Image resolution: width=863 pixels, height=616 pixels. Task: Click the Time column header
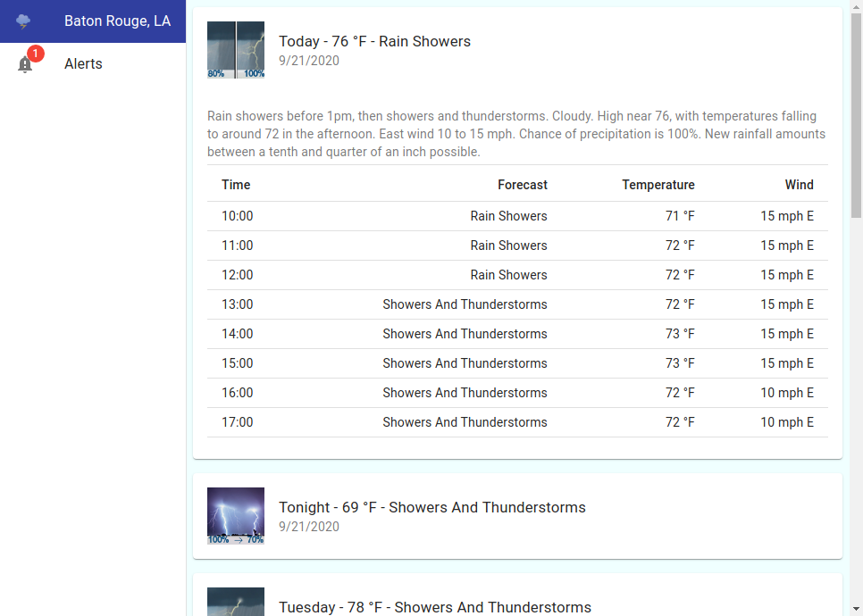tap(236, 185)
